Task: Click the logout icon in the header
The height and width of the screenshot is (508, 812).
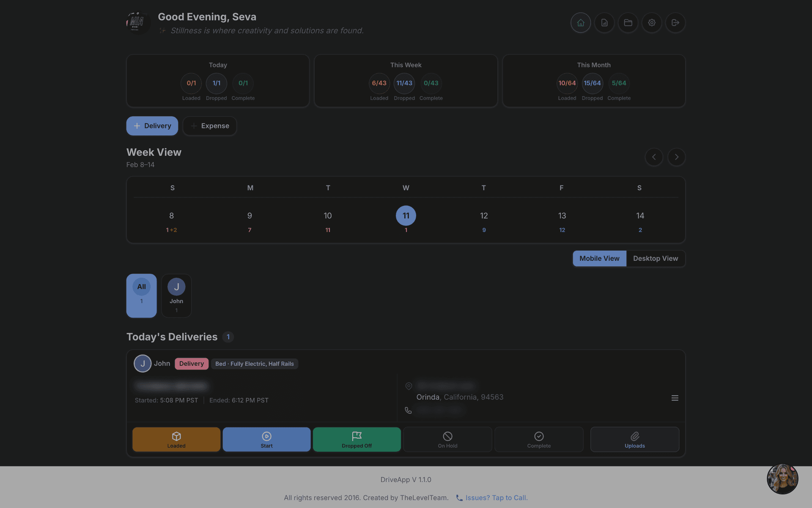Action: 675,23
